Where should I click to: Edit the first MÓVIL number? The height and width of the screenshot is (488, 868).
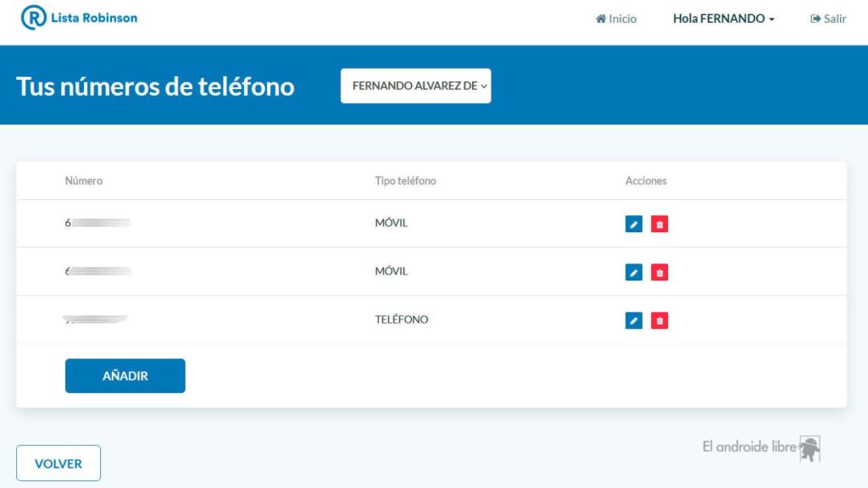pos(634,223)
